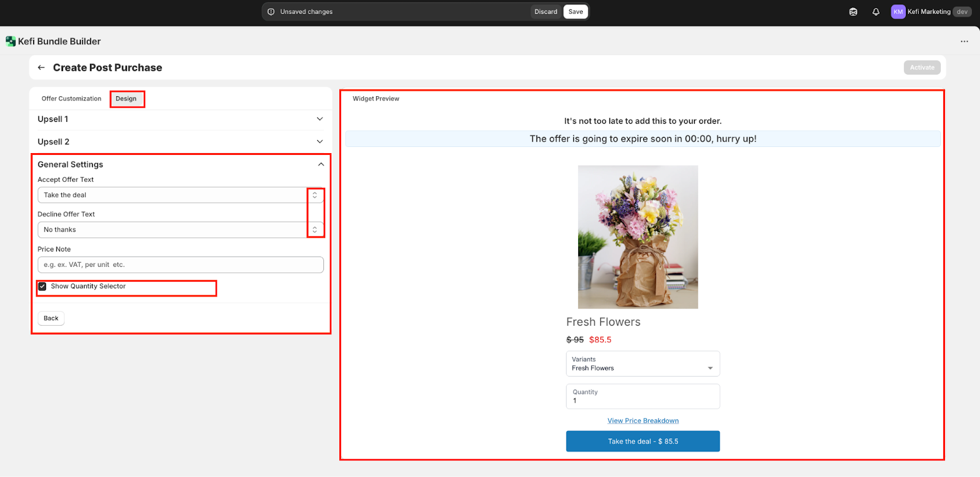Open the notifications bell icon
Screen dimensions: 980x477
pos(876,12)
